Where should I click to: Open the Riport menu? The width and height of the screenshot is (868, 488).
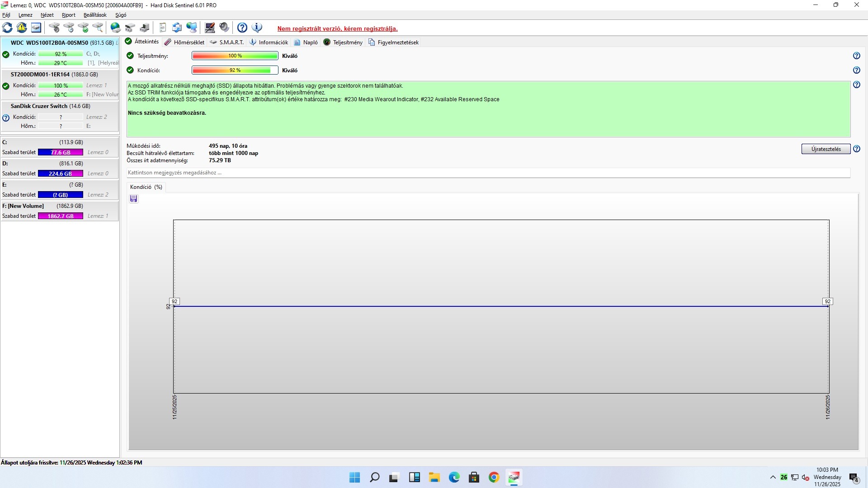[69, 15]
